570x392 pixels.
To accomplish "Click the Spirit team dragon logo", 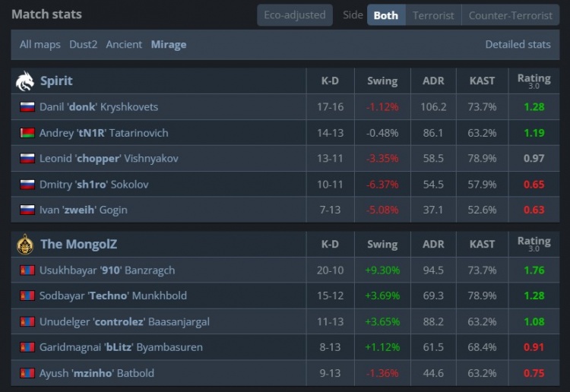I will click(x=25, y=81).
